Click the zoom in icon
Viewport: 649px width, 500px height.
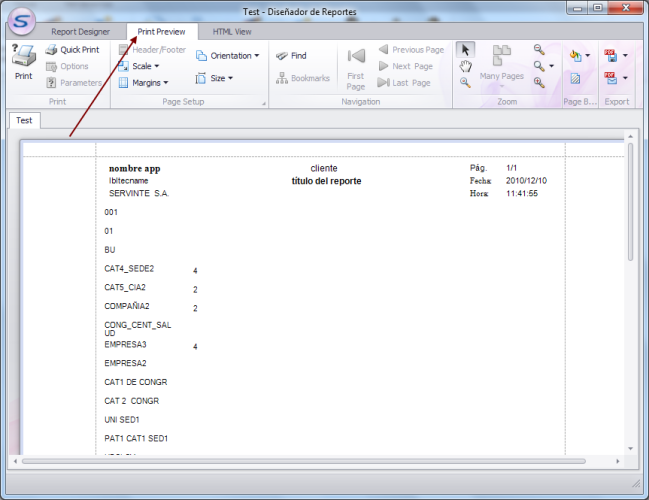tap(539, 83)
